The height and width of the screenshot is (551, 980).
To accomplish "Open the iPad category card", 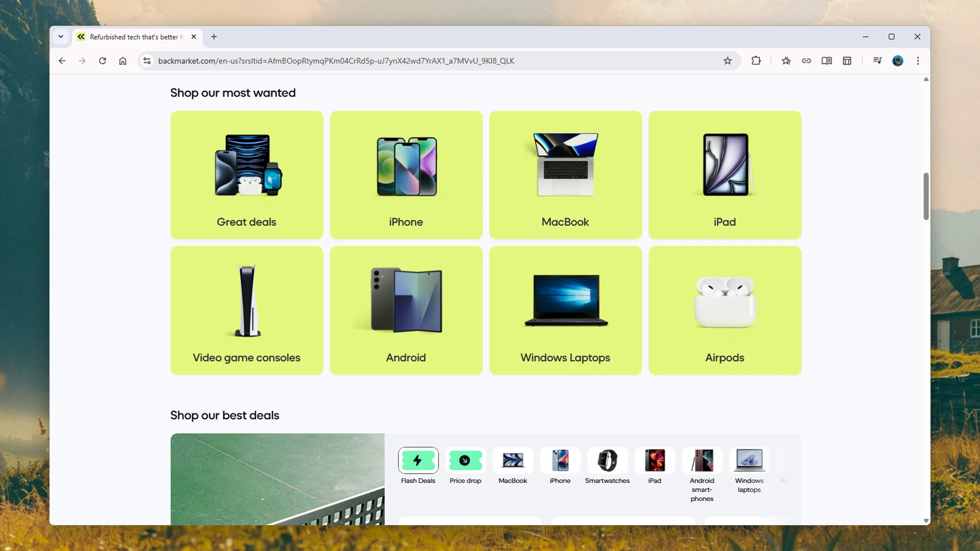I will tap(725, 175).
